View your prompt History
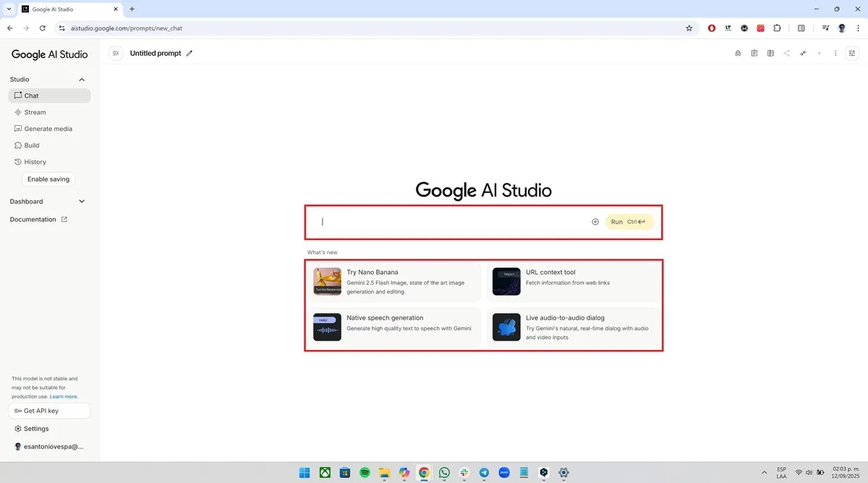 (35, 161)
